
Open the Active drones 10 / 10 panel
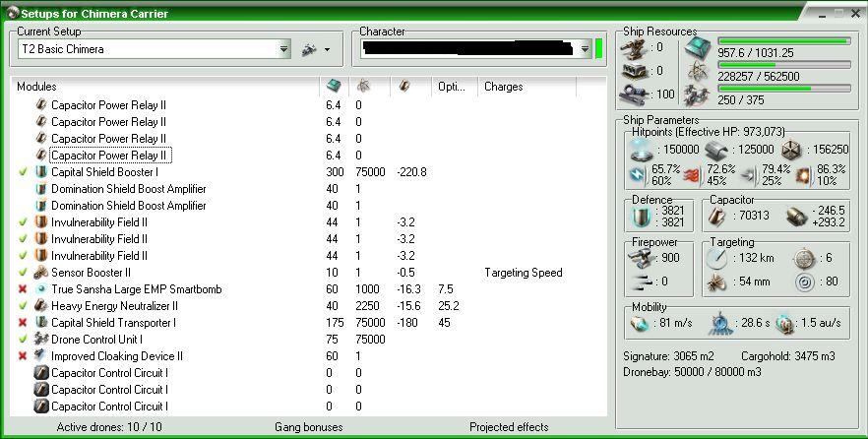pyautogui.click(x=109, y=427)
